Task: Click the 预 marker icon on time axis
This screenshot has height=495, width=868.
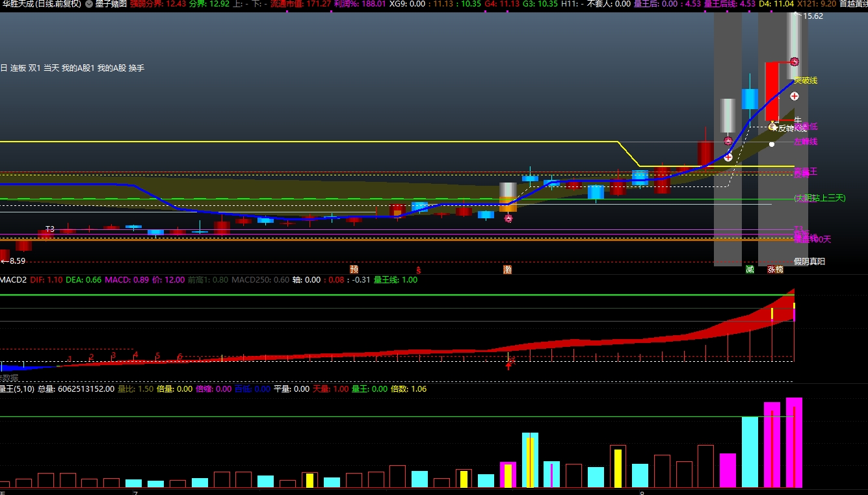Action: click(354, 269)
